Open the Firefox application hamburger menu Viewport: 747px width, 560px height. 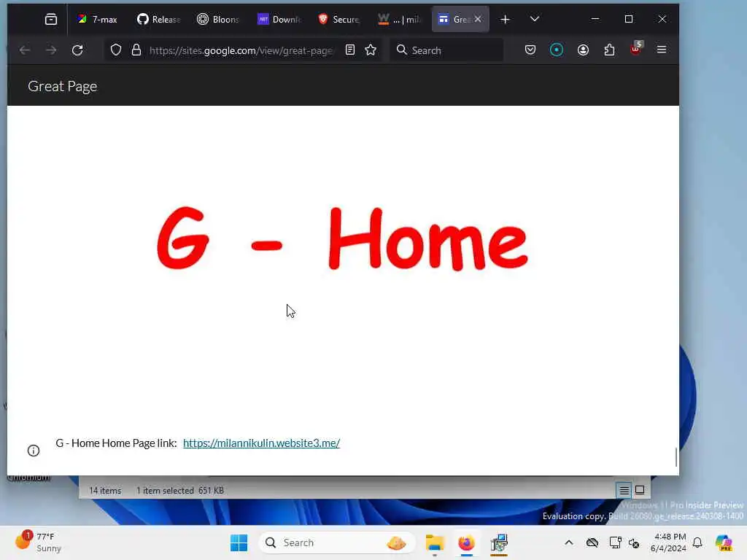[x=662, y=50]
